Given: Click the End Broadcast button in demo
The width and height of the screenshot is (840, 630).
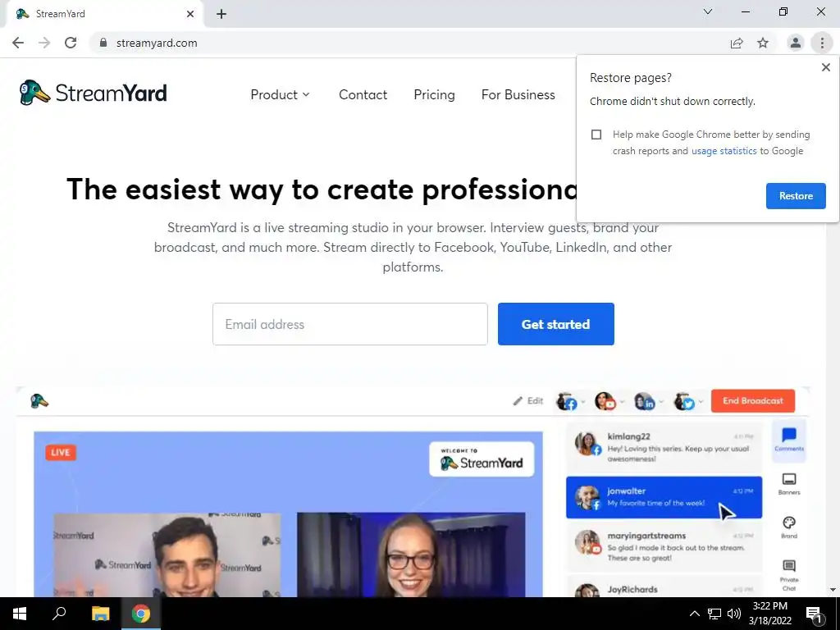Looking at the screenshot, I should (x=753, y=400).
